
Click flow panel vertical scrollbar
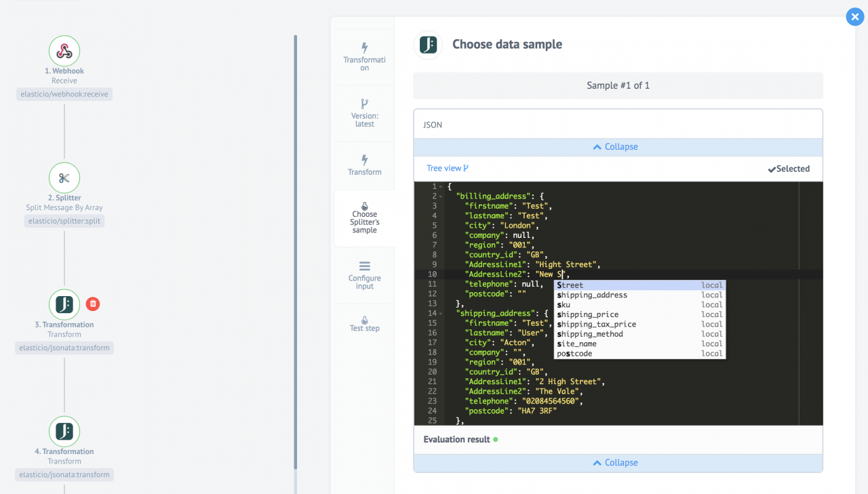(x=296, y=252)
